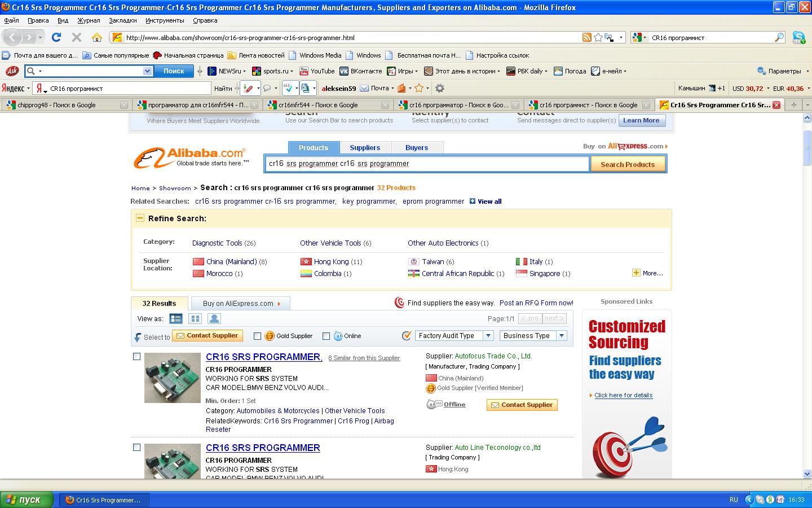Click the Yandex toolbar favorites star icon

pyautogui.click(x=418, y=88)
